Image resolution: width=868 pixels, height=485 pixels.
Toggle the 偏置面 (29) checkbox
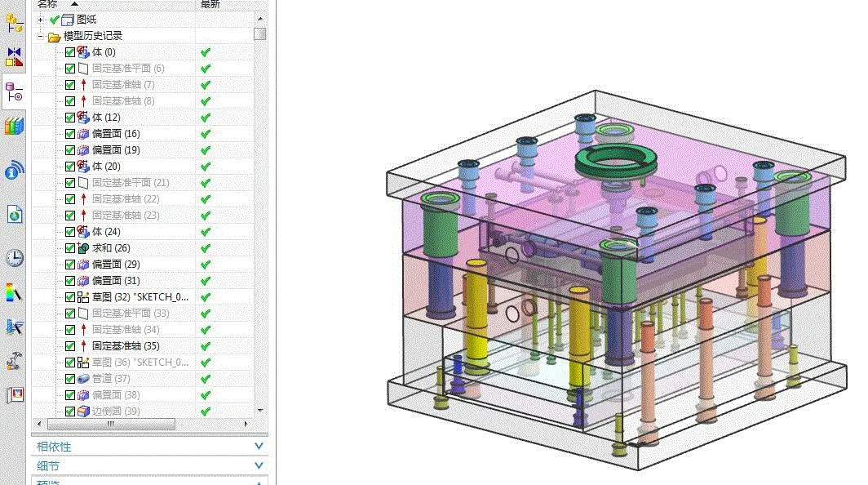70,265
